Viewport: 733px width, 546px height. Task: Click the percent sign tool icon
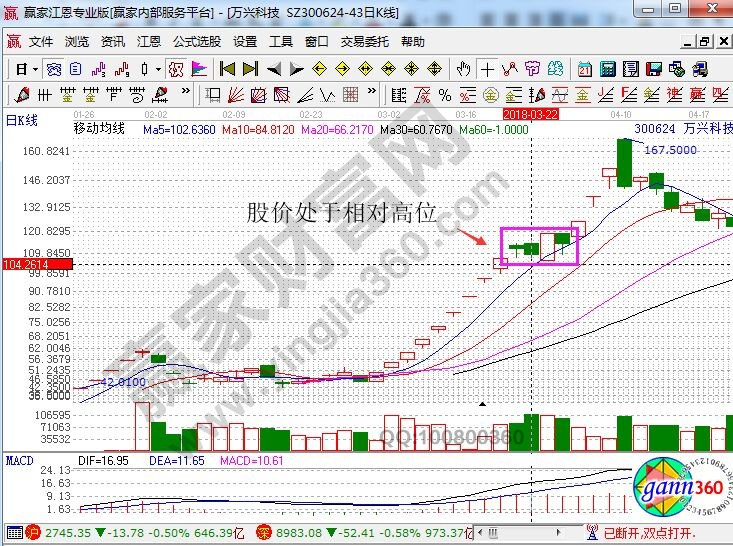click(444, 94)
